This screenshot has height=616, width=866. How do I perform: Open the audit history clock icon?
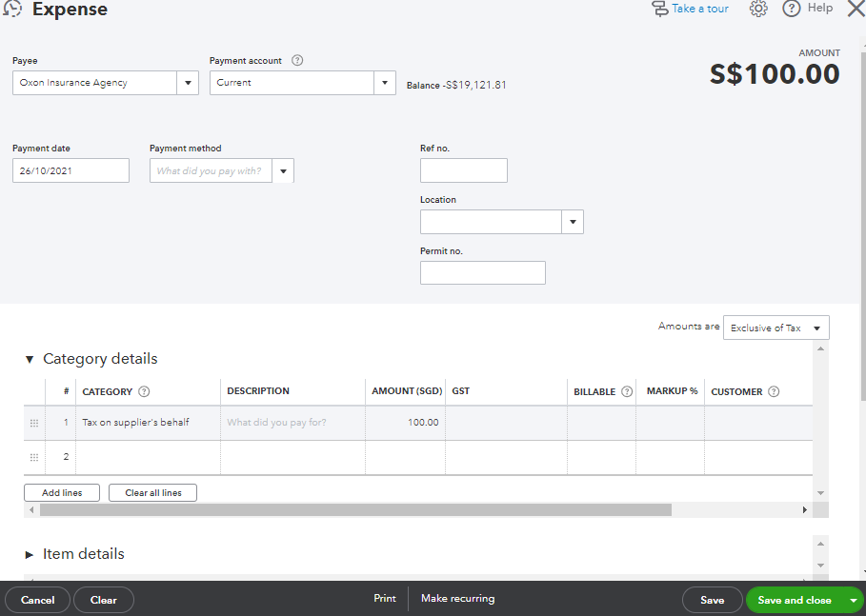click(12, 9)
